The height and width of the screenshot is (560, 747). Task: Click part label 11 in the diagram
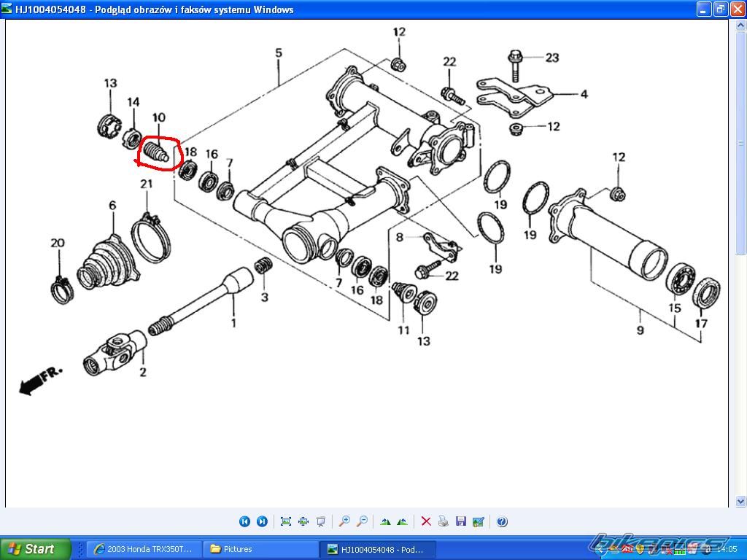coord(403,330)
